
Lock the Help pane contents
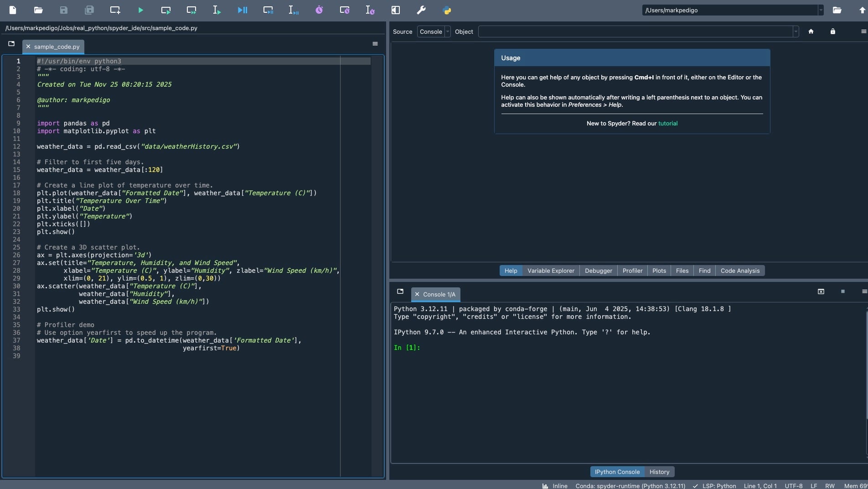832,31
